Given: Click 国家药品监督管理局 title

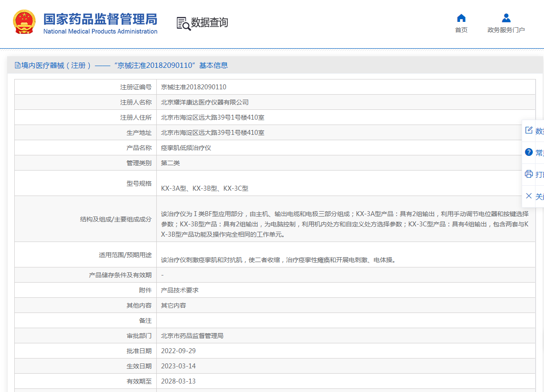Looking at the screenshot, I should click(100, 19).
